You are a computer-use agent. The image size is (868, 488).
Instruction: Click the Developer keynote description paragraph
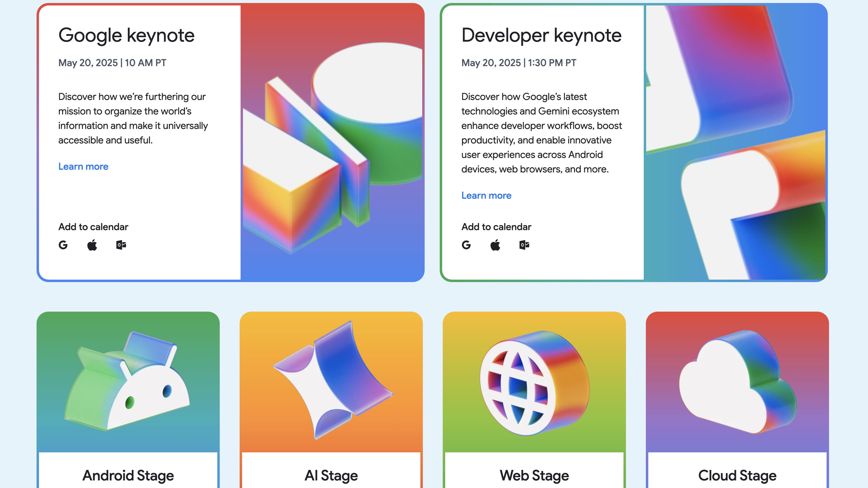click(x=542, y=133)
